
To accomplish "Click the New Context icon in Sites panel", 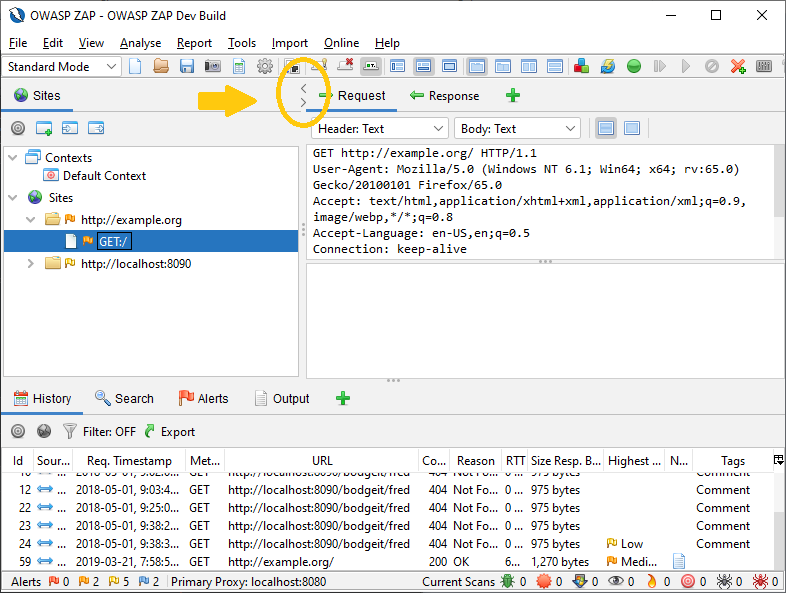I will point(44,129).
